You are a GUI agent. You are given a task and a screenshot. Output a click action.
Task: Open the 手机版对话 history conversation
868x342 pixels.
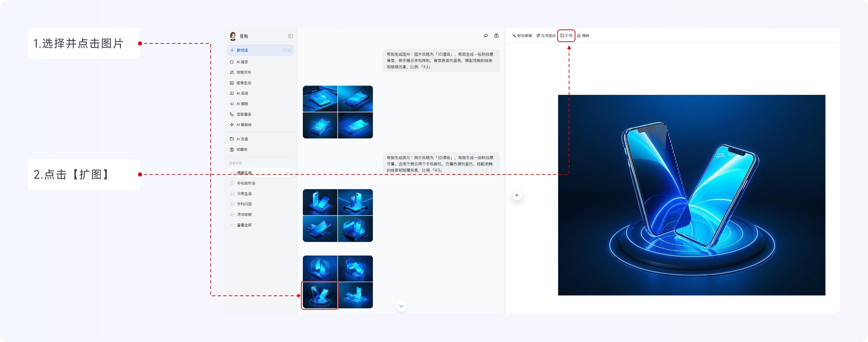[x=245, y=183]
